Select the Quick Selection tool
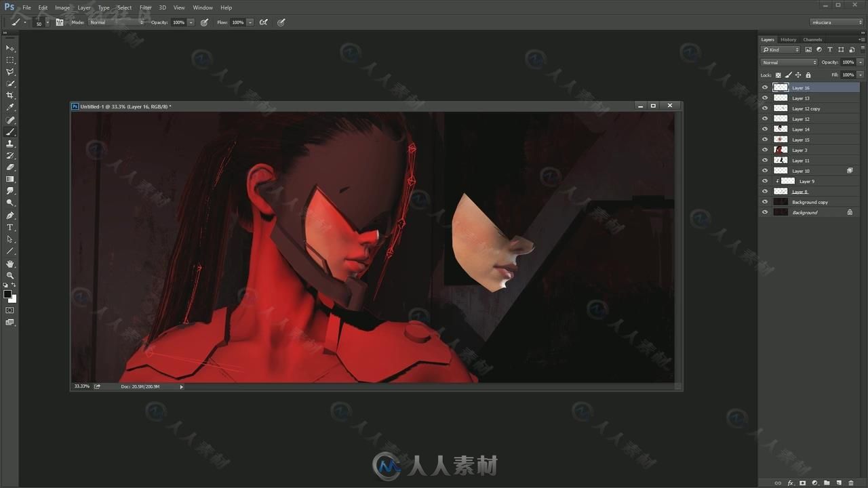 coord(10,84)
